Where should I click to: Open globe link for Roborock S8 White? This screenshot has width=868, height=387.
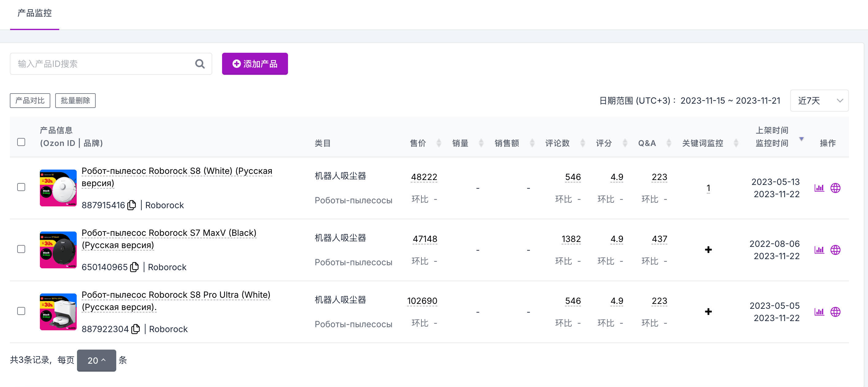(x=835, y=188)
